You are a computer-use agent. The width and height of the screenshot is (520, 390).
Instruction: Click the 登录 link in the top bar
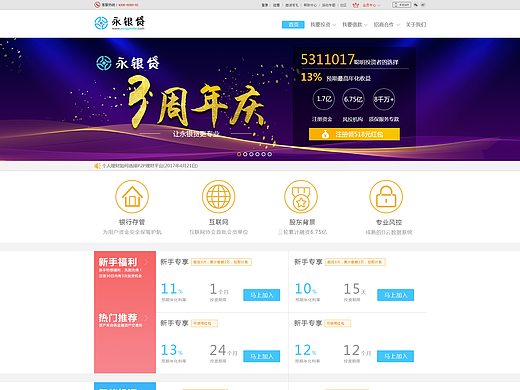tap(265, 5)
